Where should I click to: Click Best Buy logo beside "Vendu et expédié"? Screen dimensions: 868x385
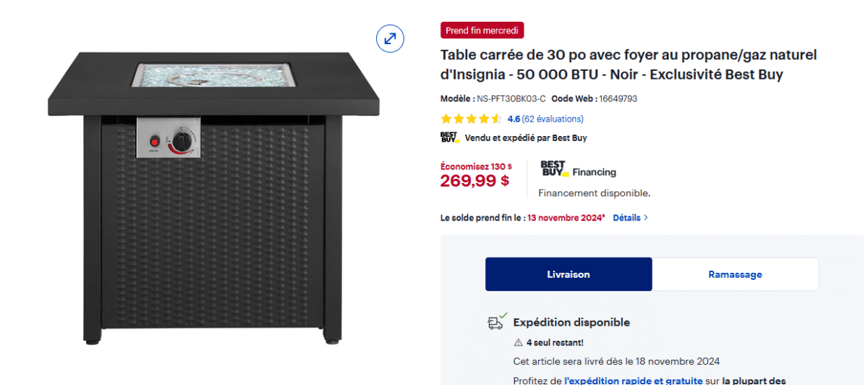click(x=449, y=137)
